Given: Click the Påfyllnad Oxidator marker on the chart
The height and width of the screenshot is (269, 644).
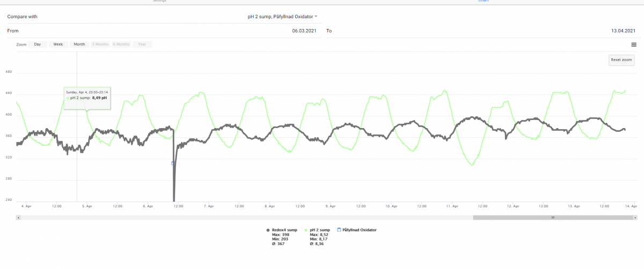Looking at the screenshot, I should pos(173,163).
